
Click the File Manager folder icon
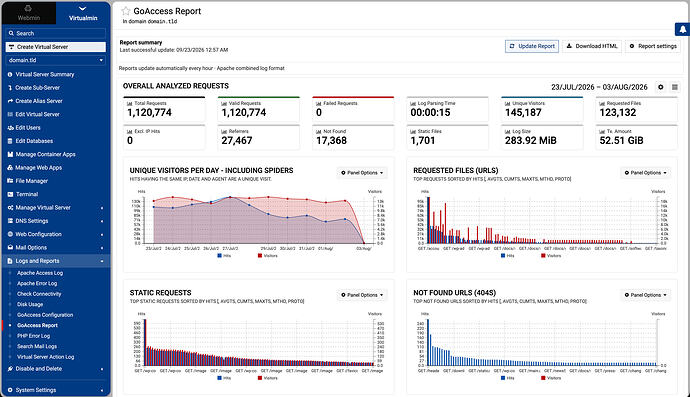[x=10, y=181]
